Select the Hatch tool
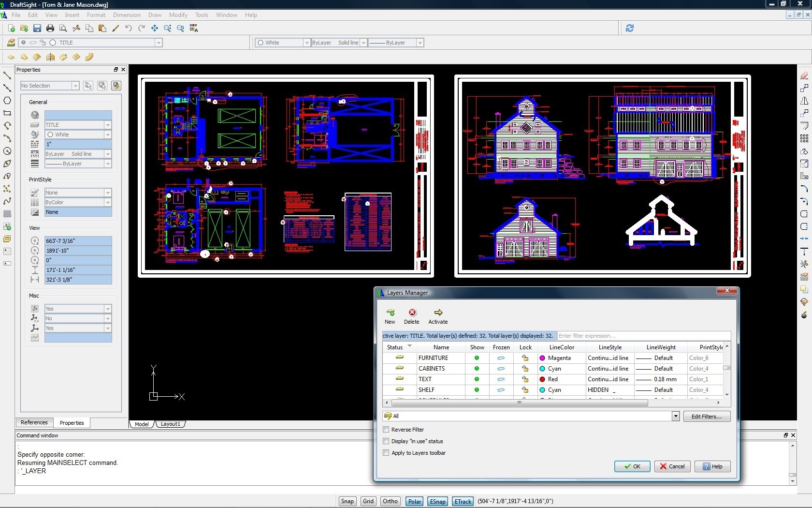812x508 pixels. pyautogui.click(x=7, y=213)
